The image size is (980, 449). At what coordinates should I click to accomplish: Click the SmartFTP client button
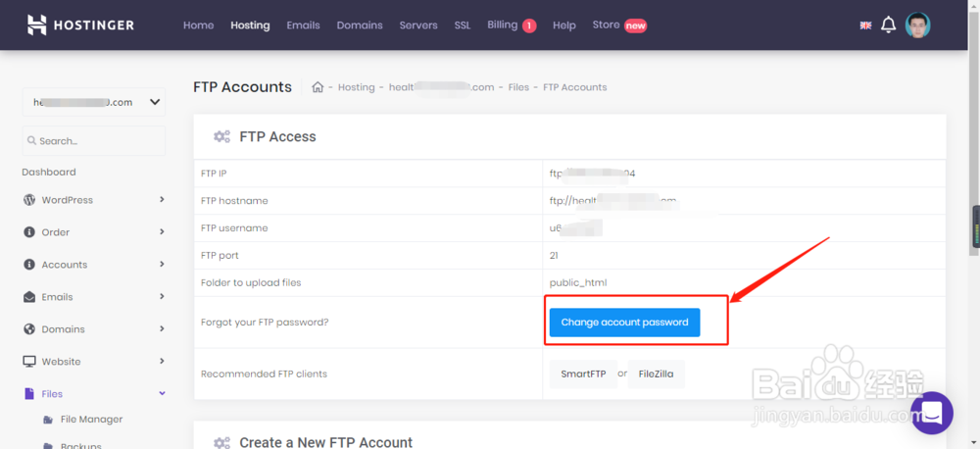pos(583,374)
